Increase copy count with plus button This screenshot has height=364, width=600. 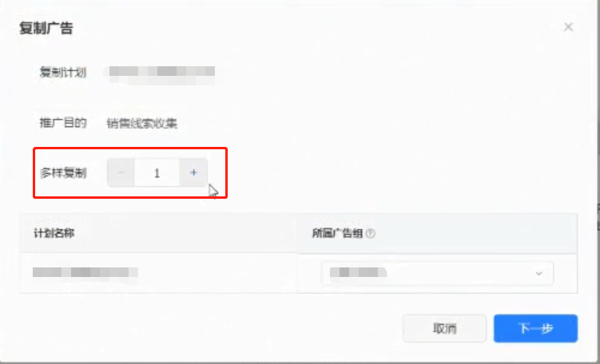tap(193, 173)
